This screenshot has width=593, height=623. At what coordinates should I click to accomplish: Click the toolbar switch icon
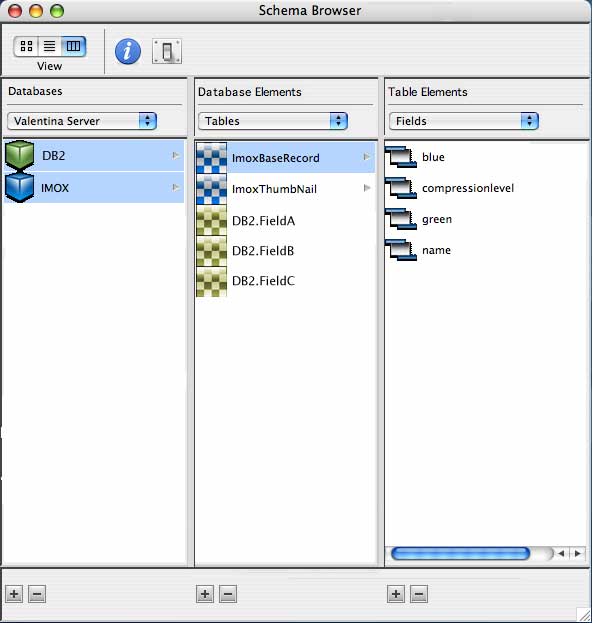(167, 52)
